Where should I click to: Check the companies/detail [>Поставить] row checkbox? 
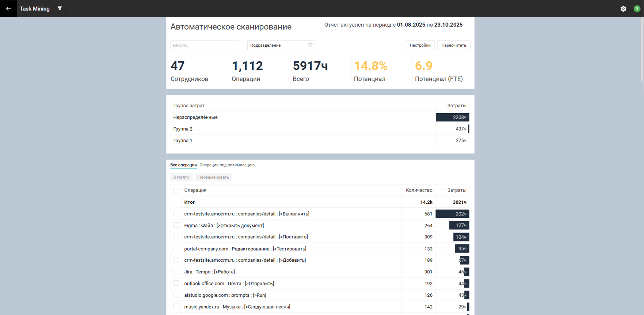176,237
